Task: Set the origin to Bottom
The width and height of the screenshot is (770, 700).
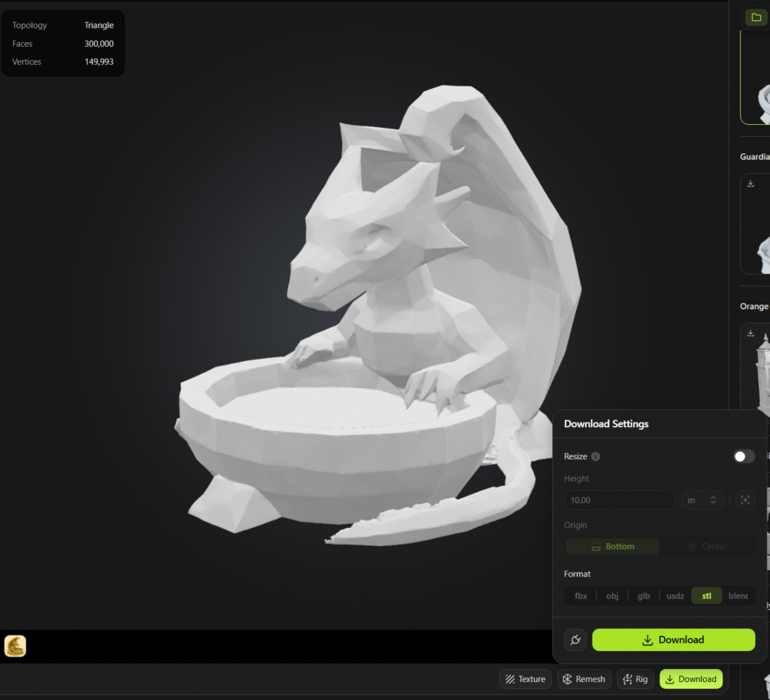Action: coord(612,547)
